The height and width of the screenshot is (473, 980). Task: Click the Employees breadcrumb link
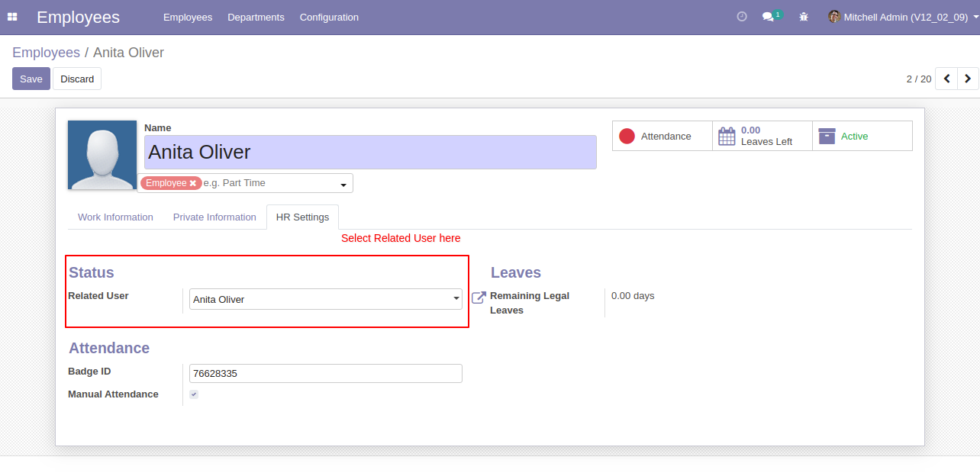(46, 53)
